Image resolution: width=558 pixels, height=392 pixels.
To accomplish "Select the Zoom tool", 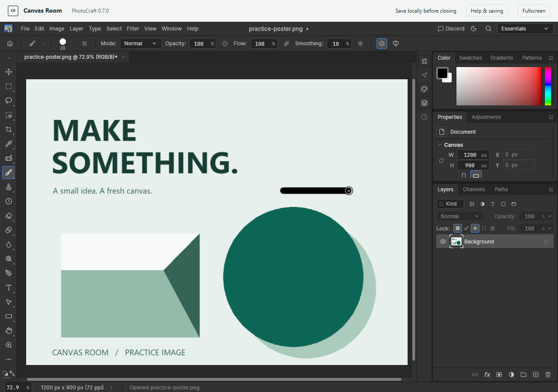I will 8,345.
